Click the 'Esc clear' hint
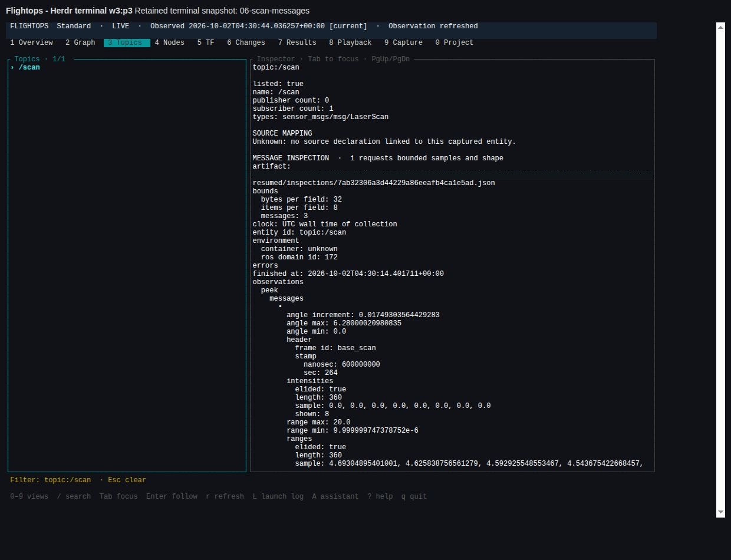 (x=127, y=480)
